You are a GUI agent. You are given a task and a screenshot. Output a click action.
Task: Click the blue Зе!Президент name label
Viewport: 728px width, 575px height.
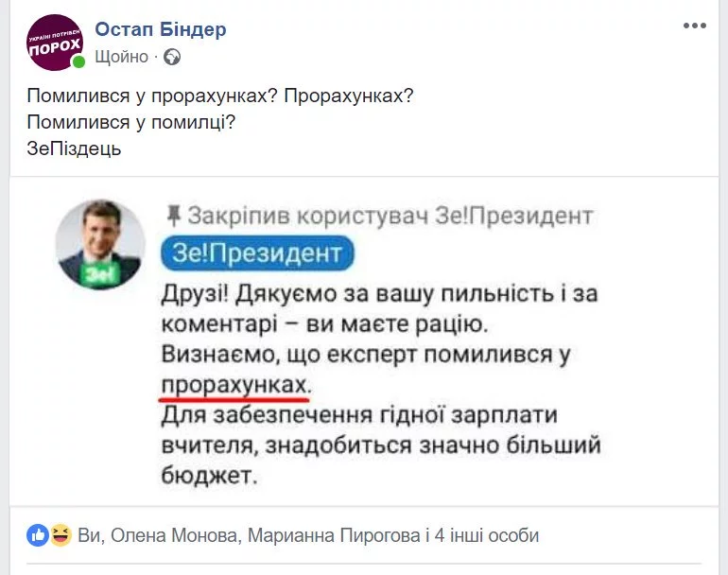click(x=257, y=253)
